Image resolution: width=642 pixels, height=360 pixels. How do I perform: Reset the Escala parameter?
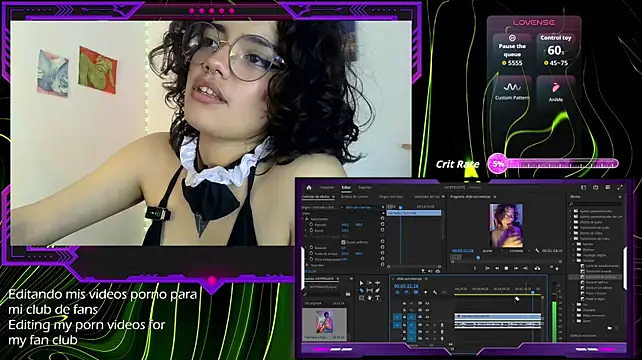point(383,230)
